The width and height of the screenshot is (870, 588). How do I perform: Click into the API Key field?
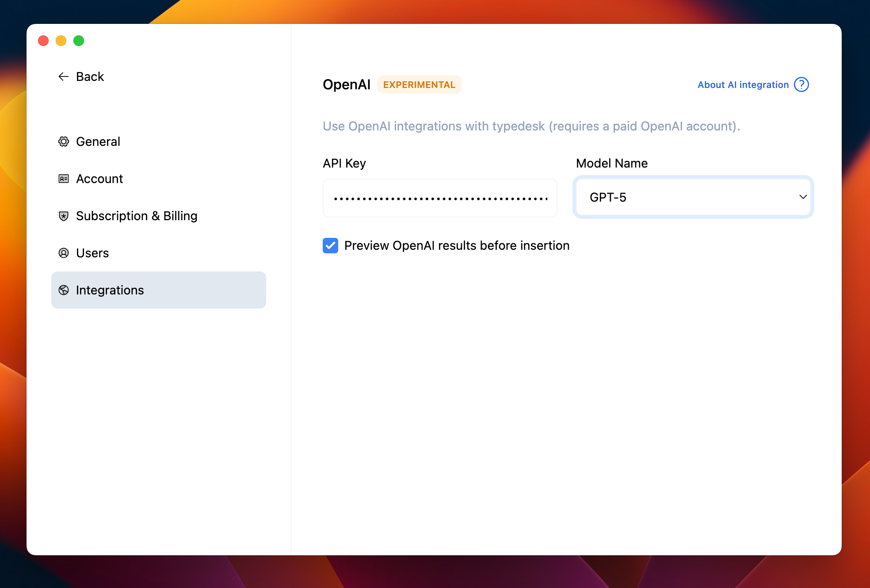[440, 198]
